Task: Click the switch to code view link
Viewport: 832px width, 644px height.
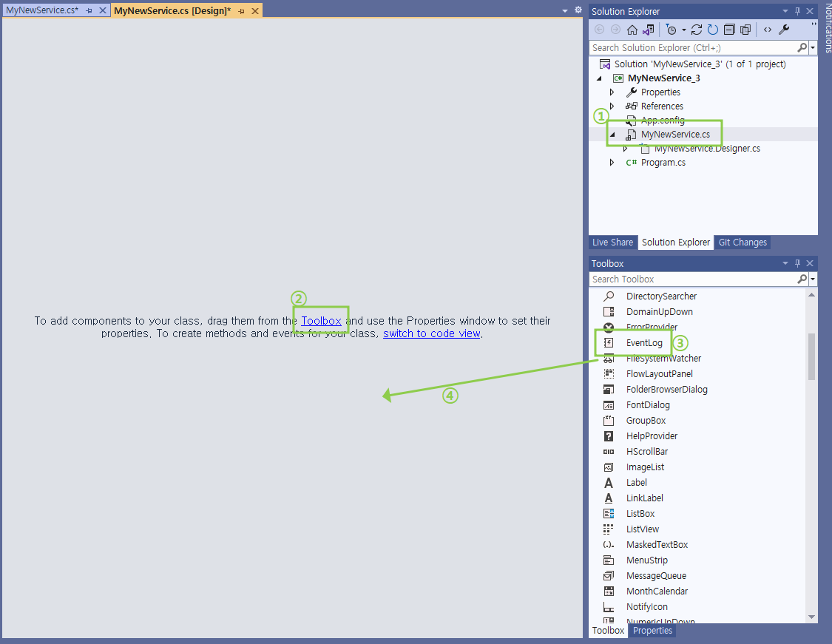Action: pyautogui.click(x=431, y=333)
